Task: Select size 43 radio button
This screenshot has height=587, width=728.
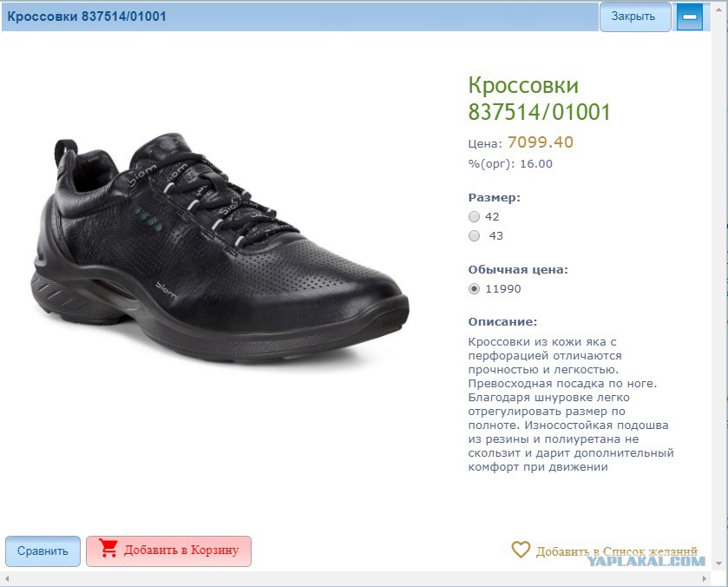Action: point(474,236)
